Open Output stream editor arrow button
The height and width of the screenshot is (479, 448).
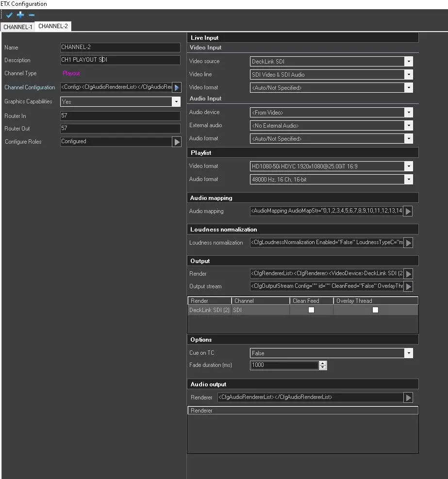click(408, 286)
